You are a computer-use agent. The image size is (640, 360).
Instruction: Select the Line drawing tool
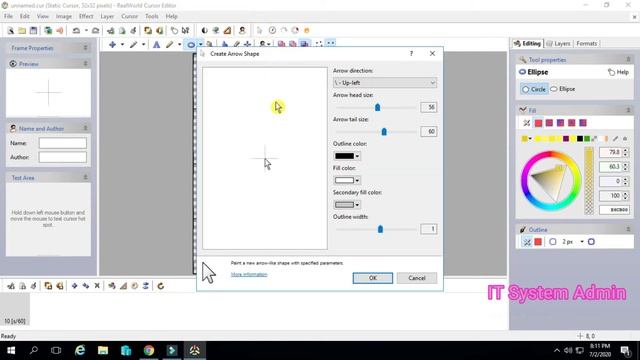tap(133, 44)
